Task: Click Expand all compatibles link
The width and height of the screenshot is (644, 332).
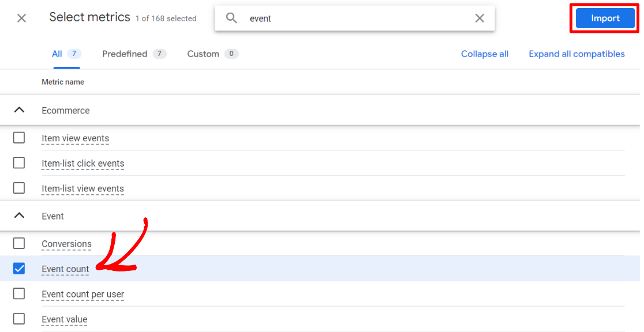Action: click(x=576, y=54)
